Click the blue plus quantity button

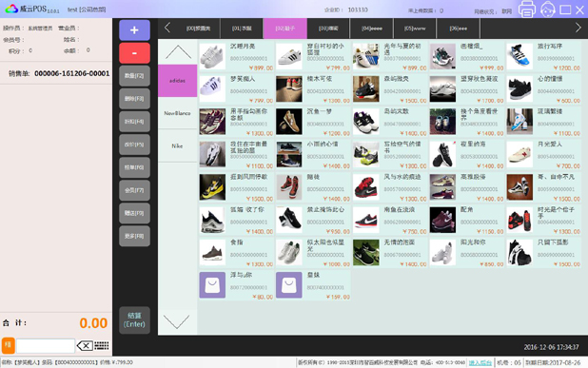tap(134, 30)
